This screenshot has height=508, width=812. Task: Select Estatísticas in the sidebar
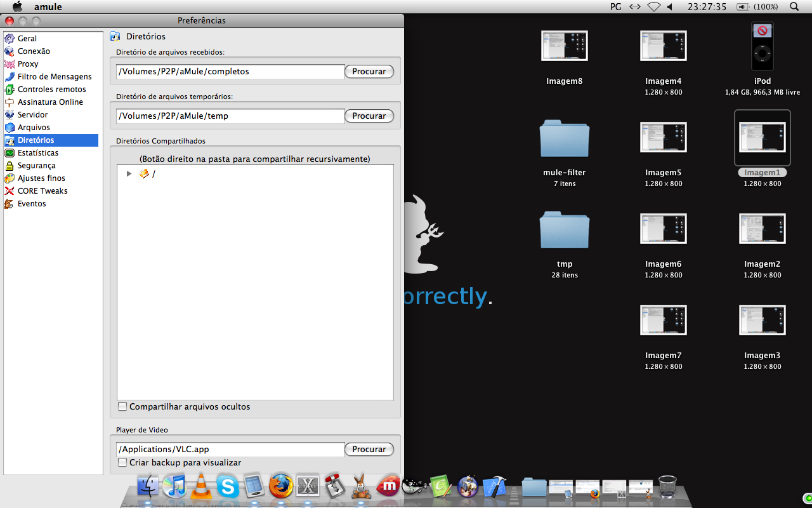(37, 153)
